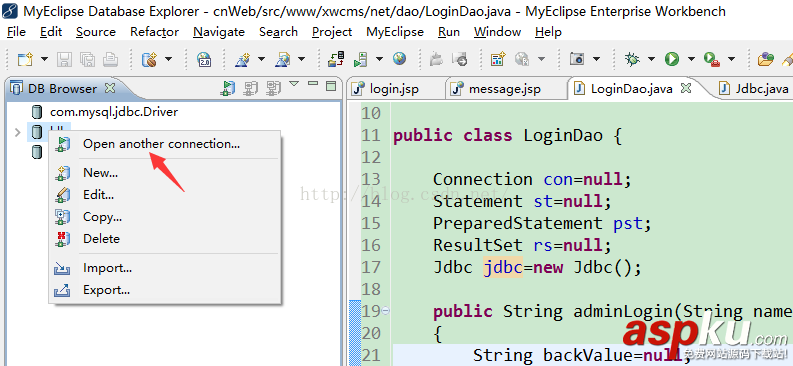This screenshot has height=366, width=793.
Task: Select the com.mysql.jdbc.Driver tree entry
Action: (x=114, y=112)
